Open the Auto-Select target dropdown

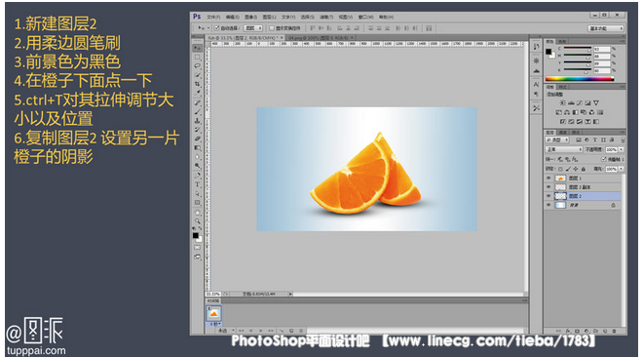pyautogui.click(x=253, y=28)
